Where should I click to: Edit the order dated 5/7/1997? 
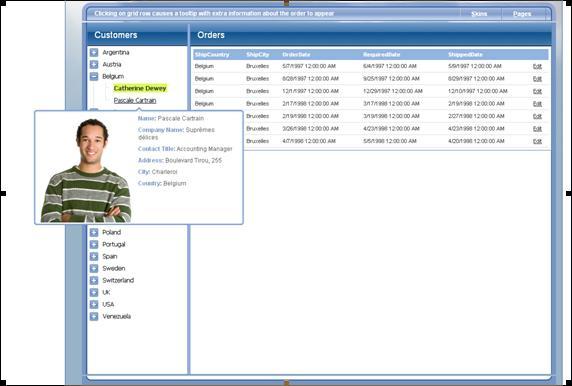click(x=537, y=66)
